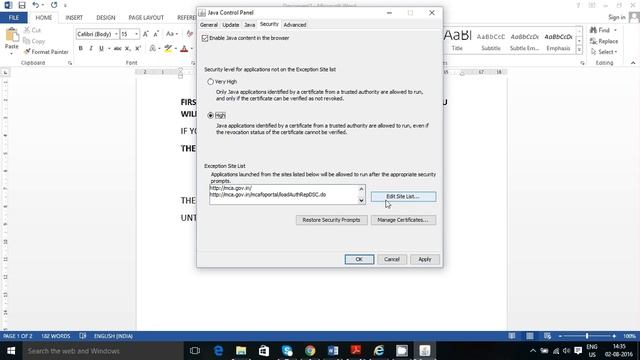Viewport: 640px width, 360px height.
Task: Click the Shrink Font icon in Word
Action: [x=156, y=34]
